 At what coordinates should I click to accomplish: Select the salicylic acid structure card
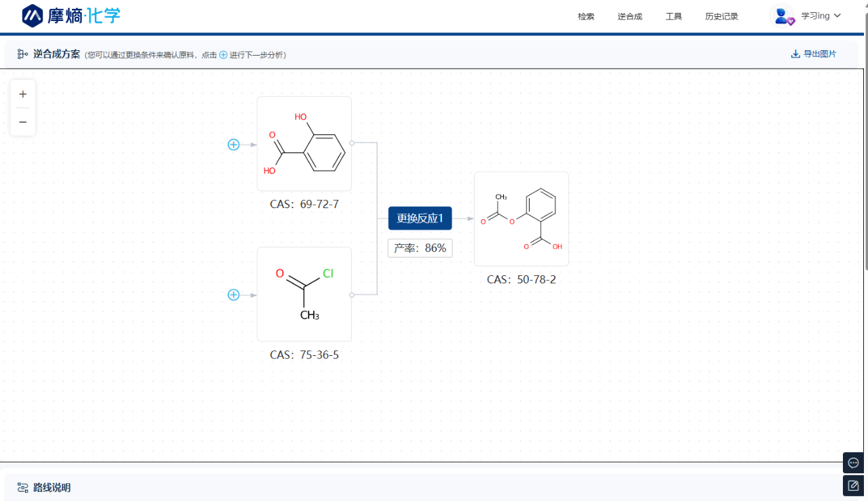[304, 144]
